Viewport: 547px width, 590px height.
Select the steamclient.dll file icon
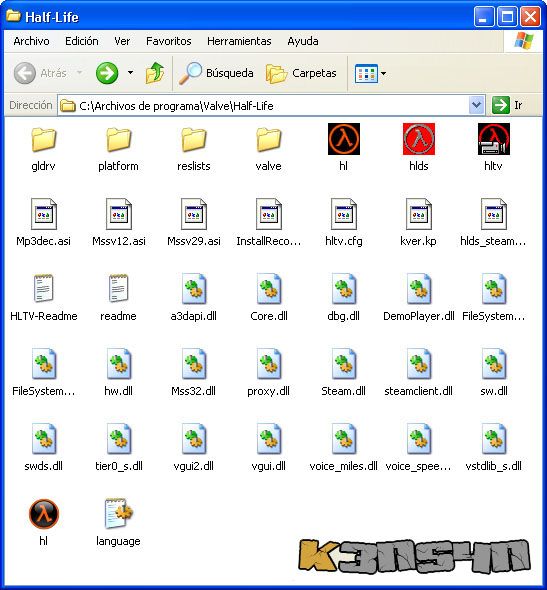pyautogui.click(x=419, y=363)
